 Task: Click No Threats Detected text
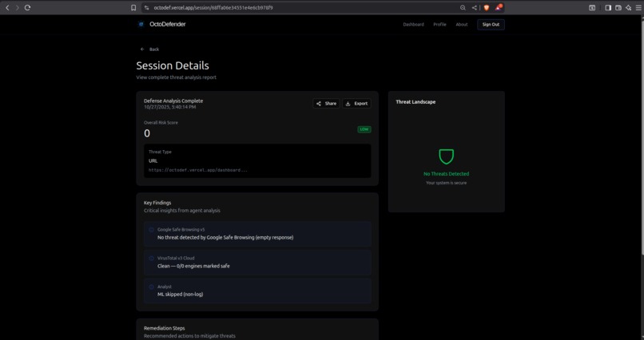446,174
